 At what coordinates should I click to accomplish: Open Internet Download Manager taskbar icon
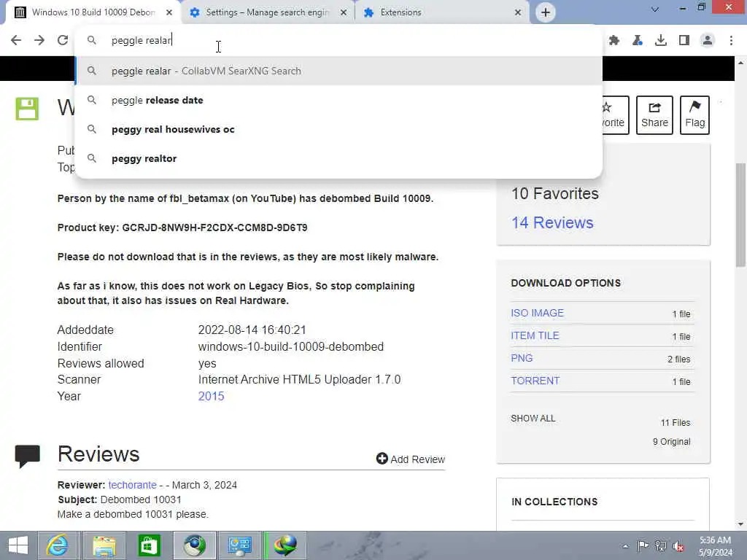(285, 545)
